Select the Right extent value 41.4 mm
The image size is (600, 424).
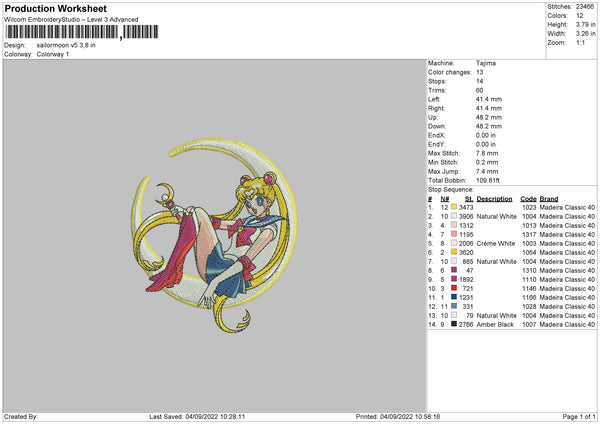point(489,108)
